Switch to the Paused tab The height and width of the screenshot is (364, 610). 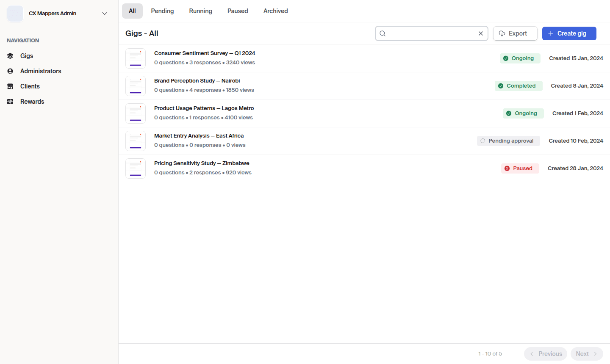coord(238,11)
